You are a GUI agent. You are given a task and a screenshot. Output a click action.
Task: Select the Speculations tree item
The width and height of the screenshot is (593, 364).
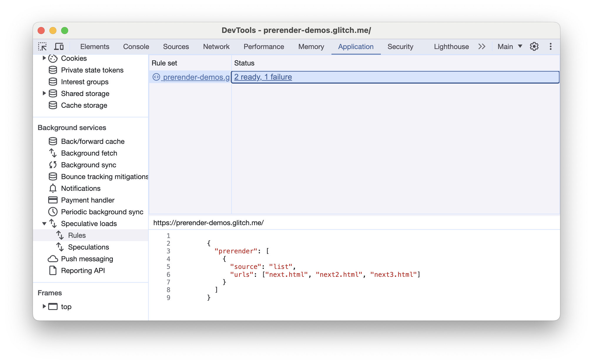pyautogui.click(x=88, y=247)
